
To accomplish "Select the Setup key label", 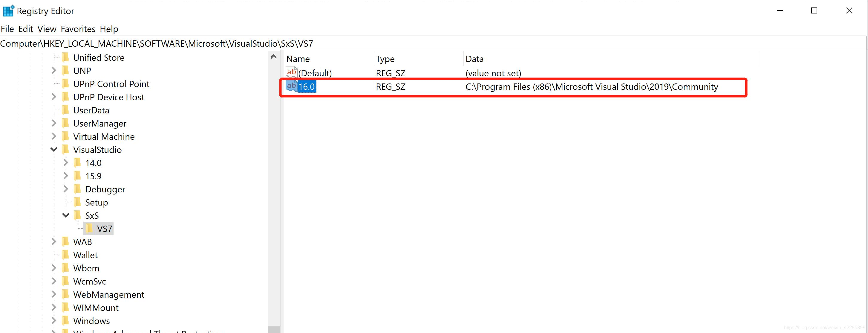I will [x=97, y=203].
